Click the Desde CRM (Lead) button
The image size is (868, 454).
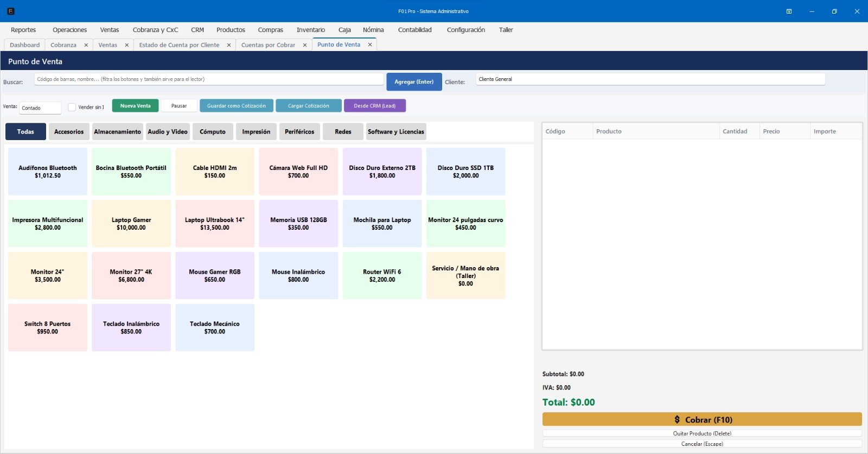point(375,106)
